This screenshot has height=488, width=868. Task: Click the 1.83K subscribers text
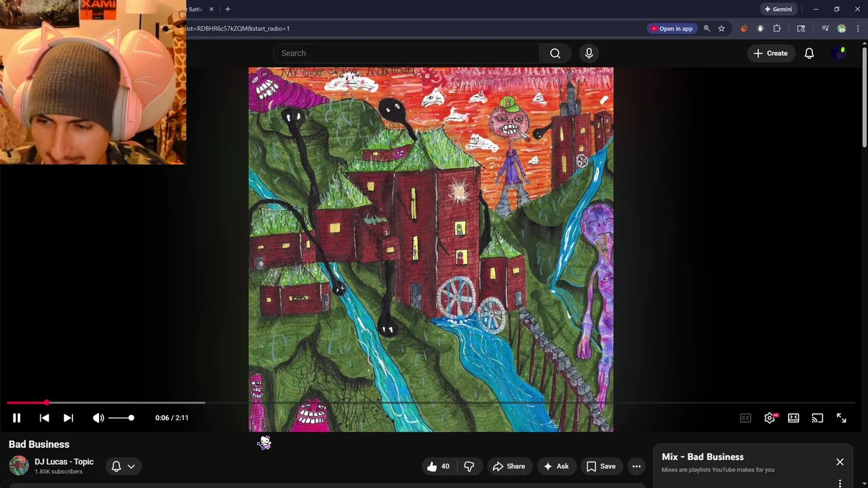pyautogui.click(x=58, y=472)
